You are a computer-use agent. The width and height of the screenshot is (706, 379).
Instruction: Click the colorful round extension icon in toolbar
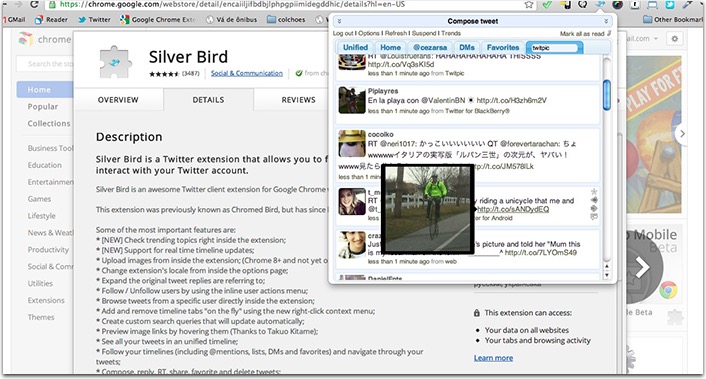[617, 5]
